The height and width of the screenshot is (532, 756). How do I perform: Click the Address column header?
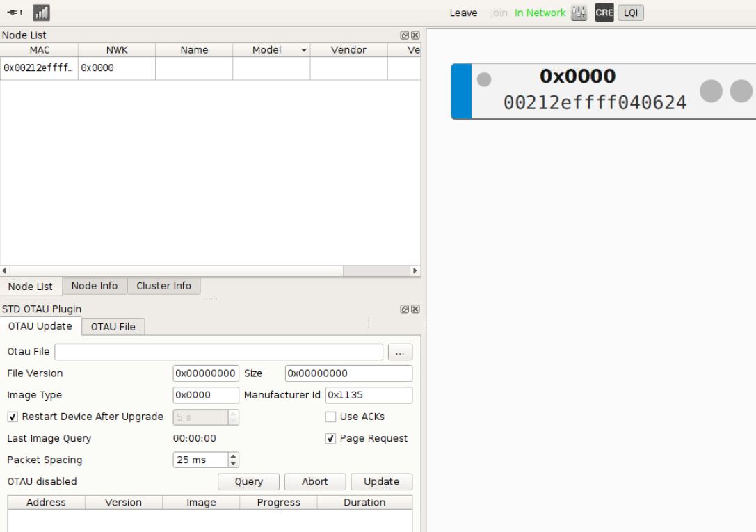tap(47, 503)
